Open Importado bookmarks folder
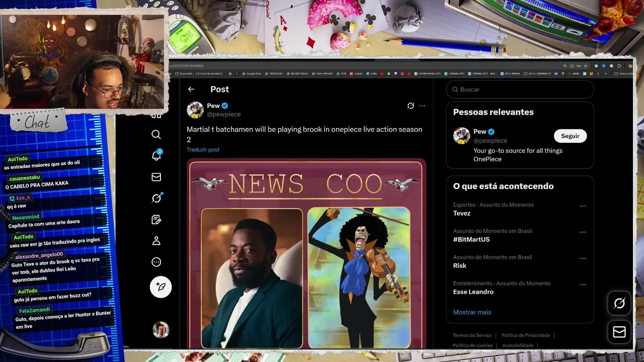This screenshot has width=644, height=362. click(x=184, y=73)
